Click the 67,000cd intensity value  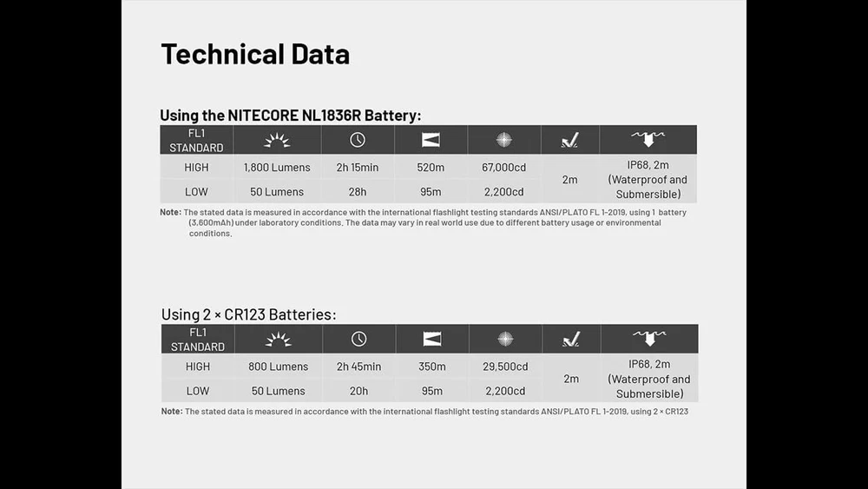point(503,168)
